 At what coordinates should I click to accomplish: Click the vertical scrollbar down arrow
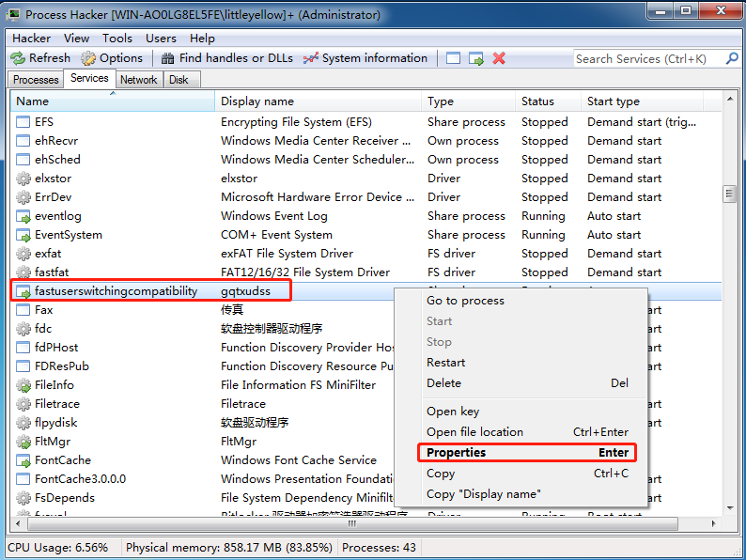(729, 508)
